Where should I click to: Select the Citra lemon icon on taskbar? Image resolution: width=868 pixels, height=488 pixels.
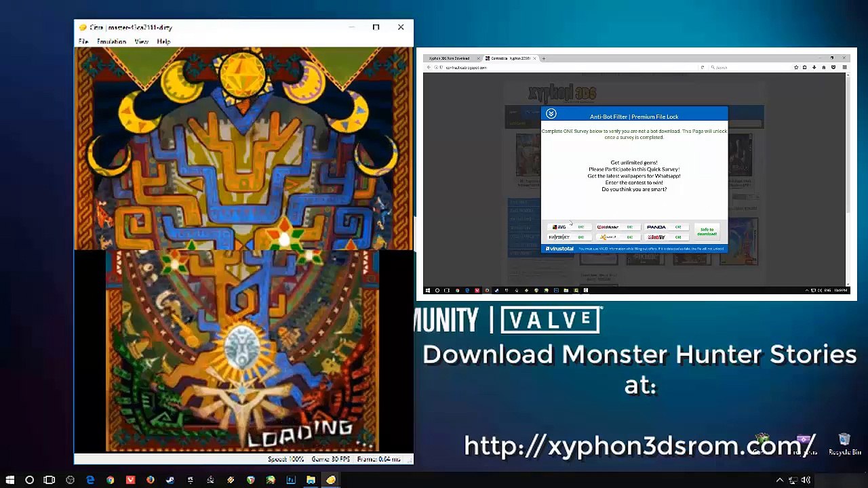331,480
